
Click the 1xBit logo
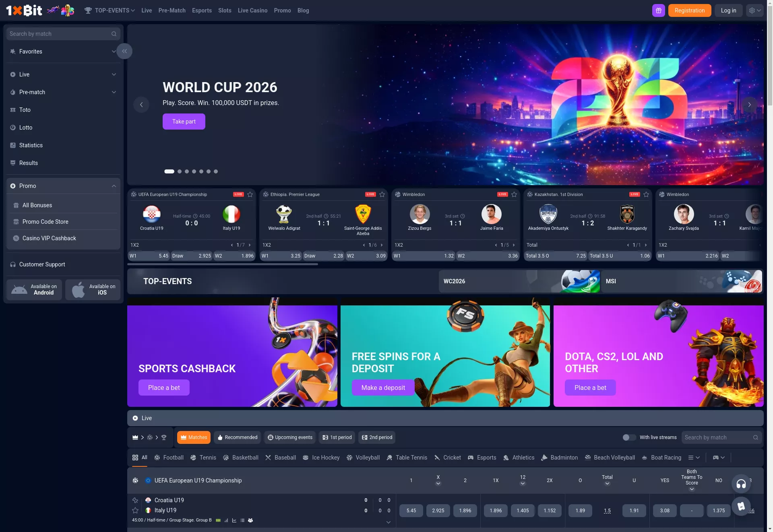click(x=24, y=10)
